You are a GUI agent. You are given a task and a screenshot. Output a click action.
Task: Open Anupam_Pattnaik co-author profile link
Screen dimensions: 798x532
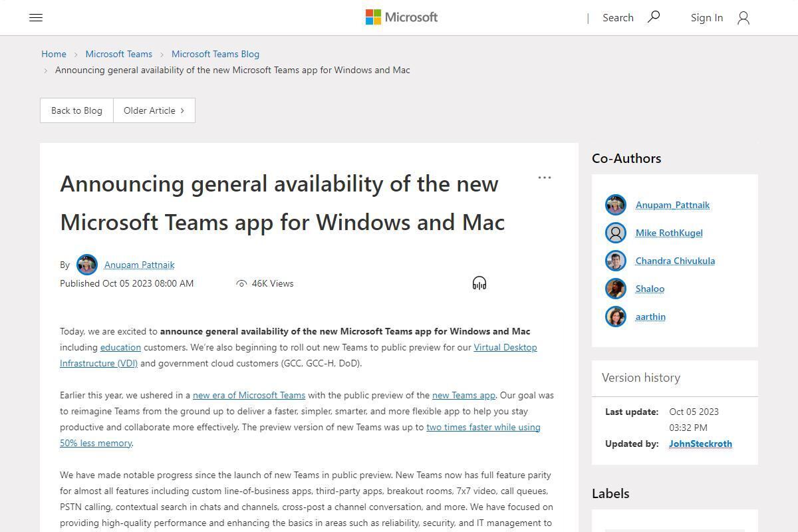[672, 205]
